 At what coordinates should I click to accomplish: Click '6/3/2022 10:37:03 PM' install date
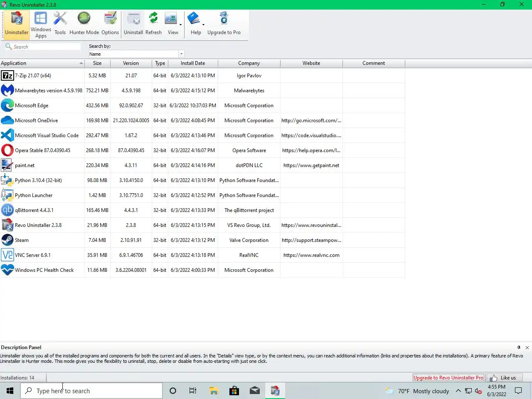(x=193, y=106)
